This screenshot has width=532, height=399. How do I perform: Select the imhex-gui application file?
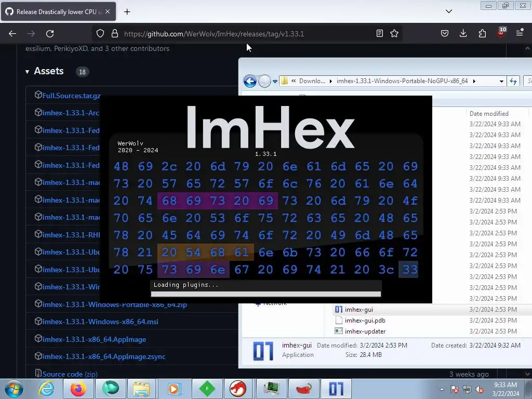coord(358,310)
